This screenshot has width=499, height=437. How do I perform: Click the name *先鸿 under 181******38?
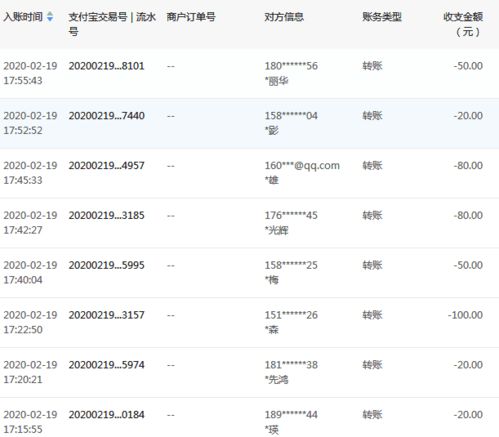pos(276,379)
